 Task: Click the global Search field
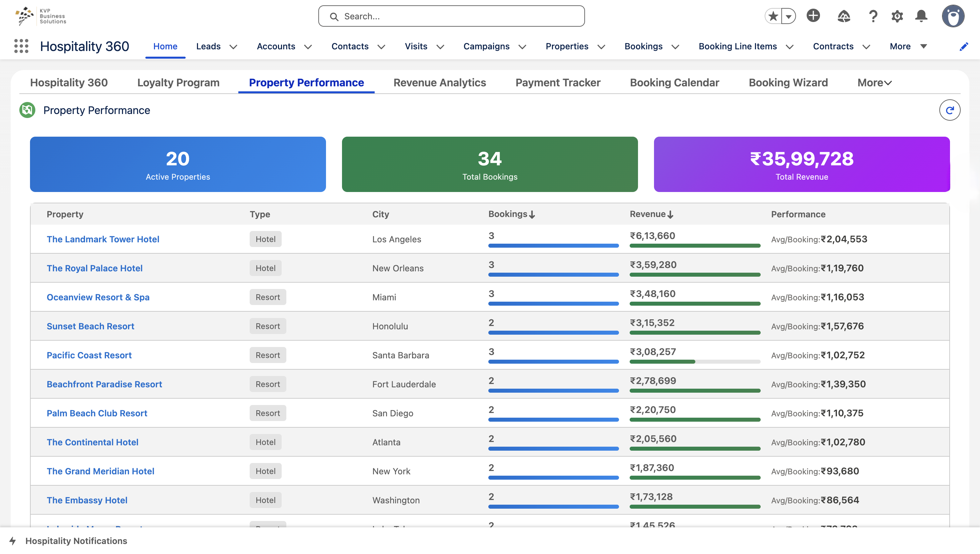point(451,16)
